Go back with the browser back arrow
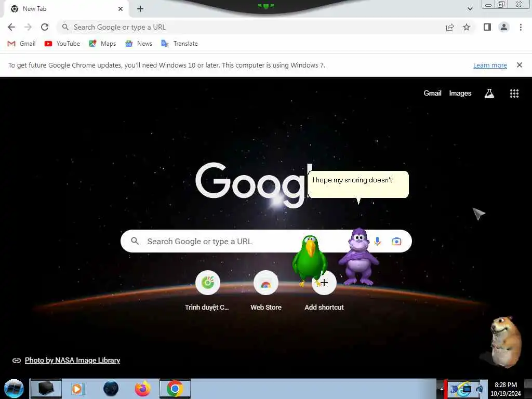 click(x=11, y=27)
